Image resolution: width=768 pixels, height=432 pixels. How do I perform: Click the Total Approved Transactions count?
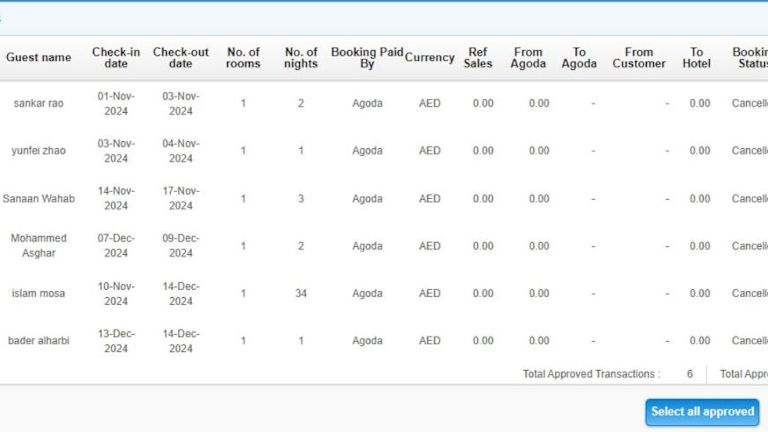(689, 374)
